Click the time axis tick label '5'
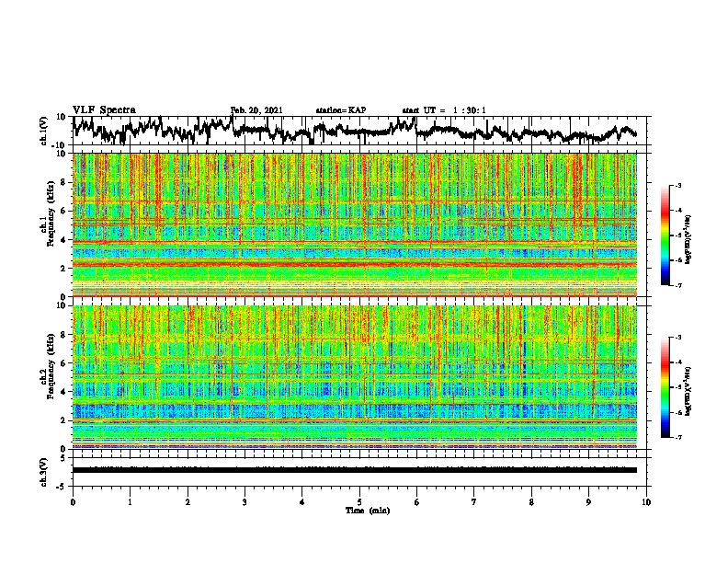728x563 pixels. pyautogui.click(x=359, y=502)
